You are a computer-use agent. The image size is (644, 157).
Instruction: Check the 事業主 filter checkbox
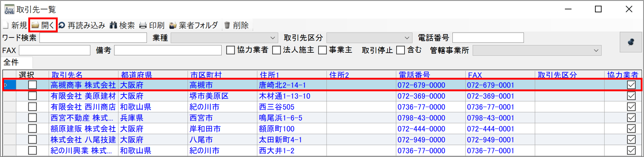[x=322, y=50]
